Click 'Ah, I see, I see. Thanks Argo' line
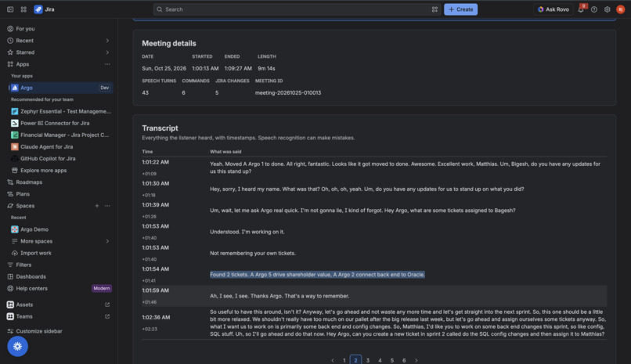The image size is (631, 364). 279,296
